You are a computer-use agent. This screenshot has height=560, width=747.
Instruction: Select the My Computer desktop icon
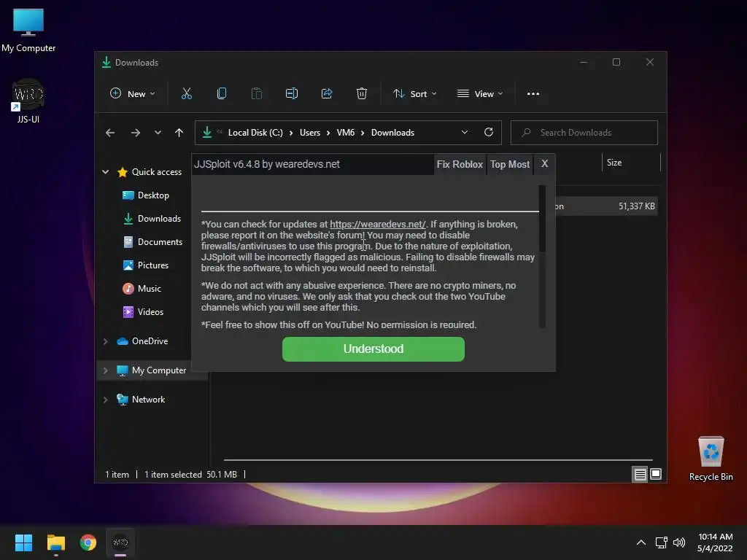[28, 30]
